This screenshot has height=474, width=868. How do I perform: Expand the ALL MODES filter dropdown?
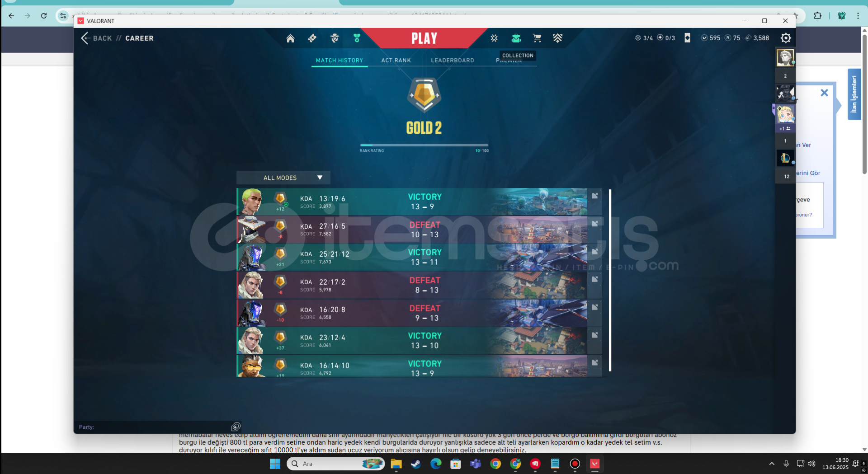click(x=283, y=178)
